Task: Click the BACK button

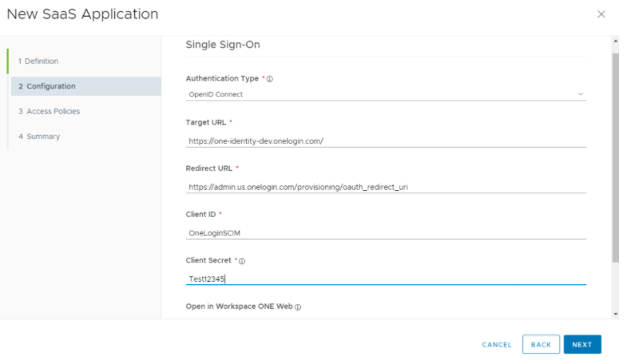Action: click(x=541, y=345)
